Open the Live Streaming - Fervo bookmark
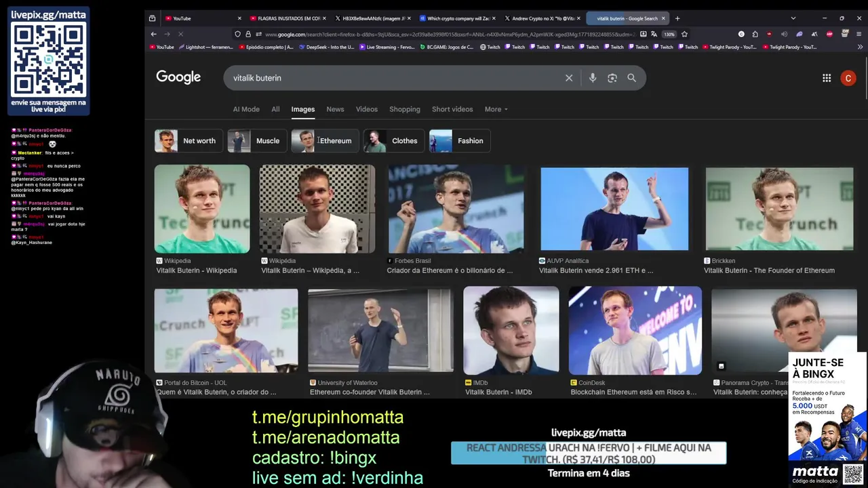Screen dimensions: 868x488 (387, 47)
